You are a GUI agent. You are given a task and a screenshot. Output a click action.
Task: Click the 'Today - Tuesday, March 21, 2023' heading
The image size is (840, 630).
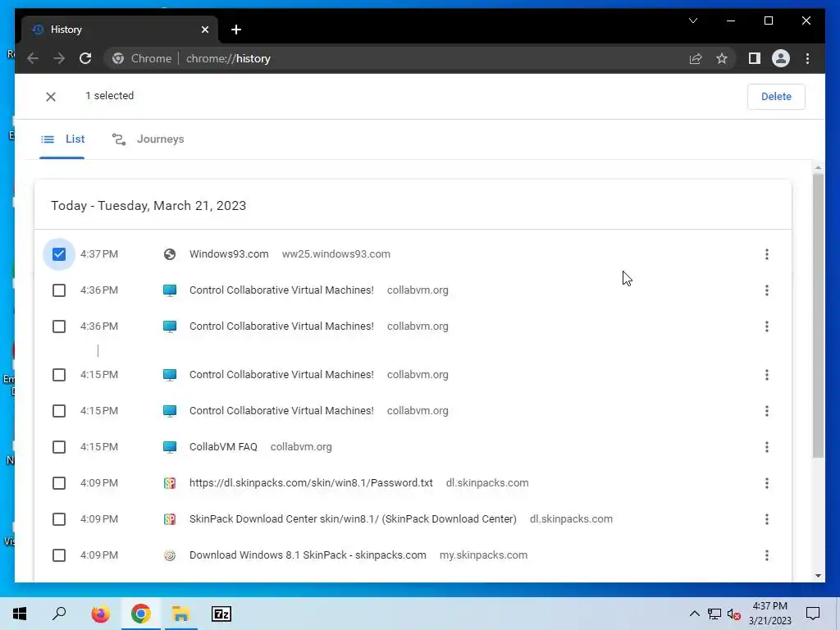[x=148, y=206]
